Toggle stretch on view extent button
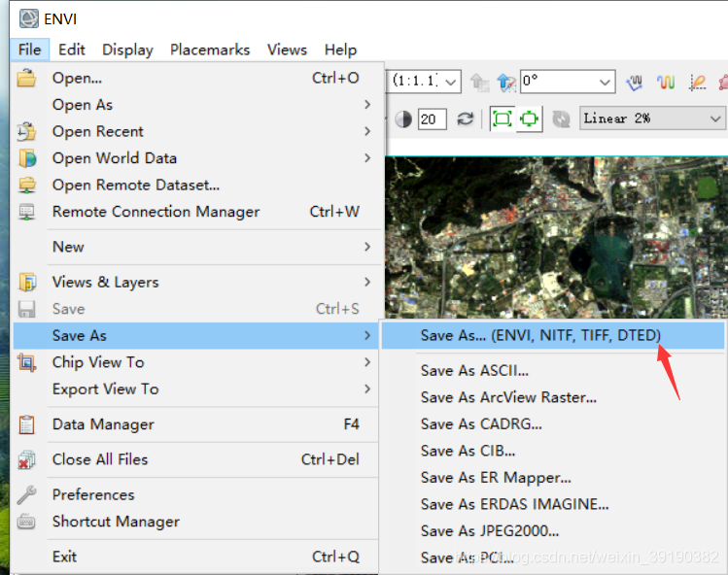 click(x=529, y=118)
